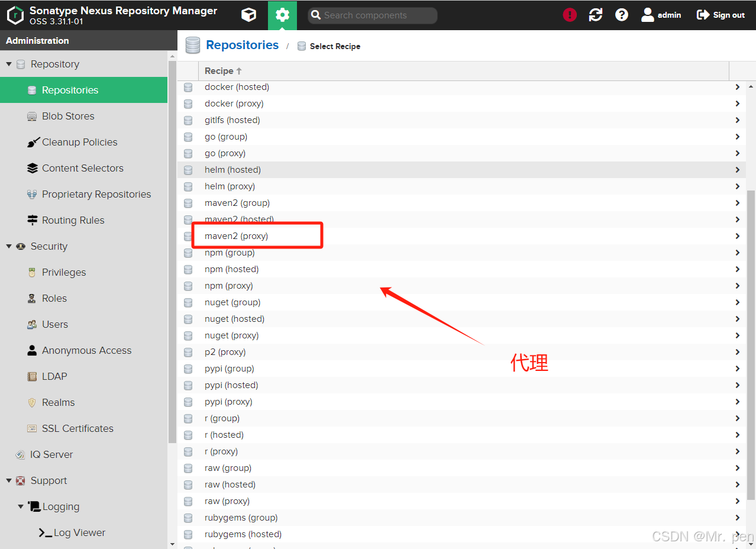
Task: Click the database icon beside docker (hosted)
Action: pos(188,88)
